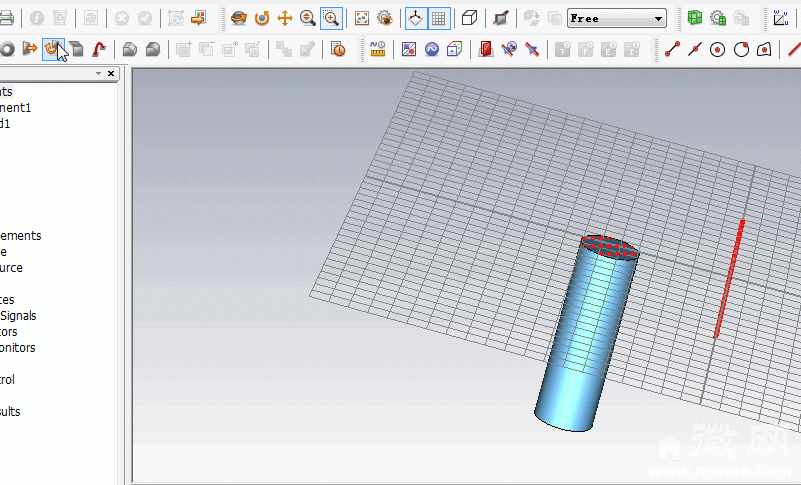Image resolution: width=801 pixels, height=485 pixels.
Task: Click the frequency solver F icon
Action: pos(585,50)
